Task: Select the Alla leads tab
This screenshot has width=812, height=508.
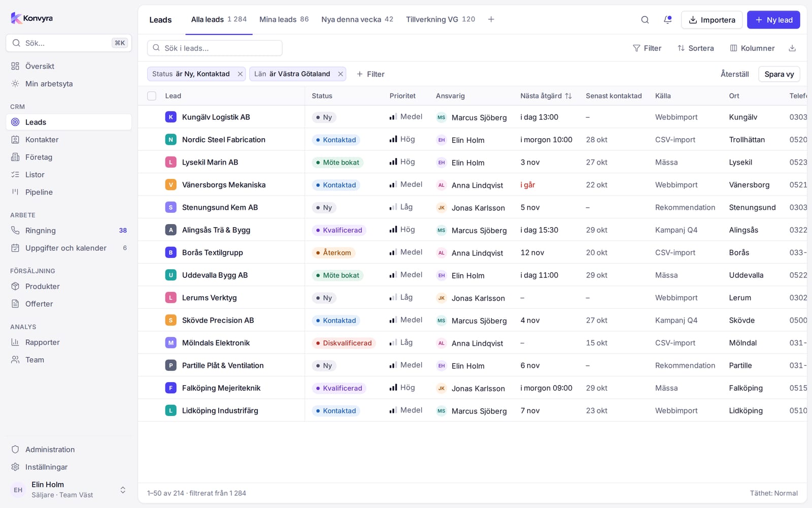Action: tap(219, 19)
